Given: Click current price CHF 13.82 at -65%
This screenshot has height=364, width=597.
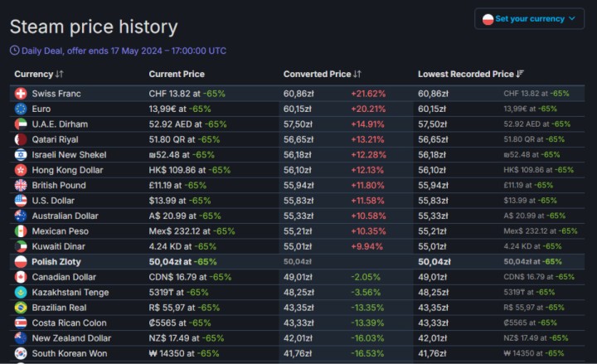Looking at the screenshot, I should tap(187, 94).
